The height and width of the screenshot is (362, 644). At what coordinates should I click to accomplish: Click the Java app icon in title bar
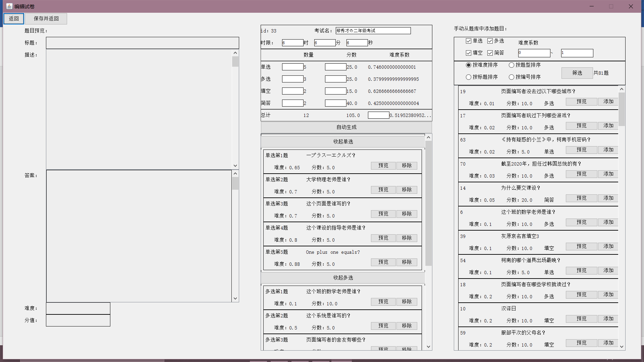[9, 6]
